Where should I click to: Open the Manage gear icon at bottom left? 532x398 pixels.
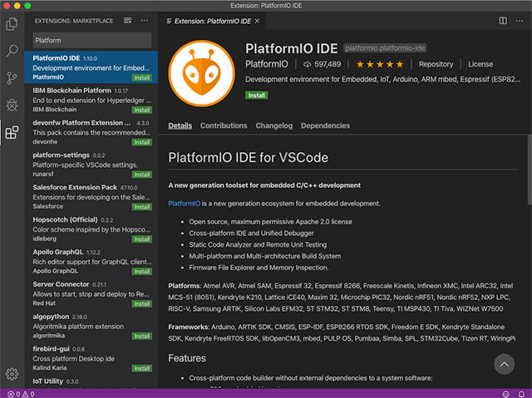point(12,374)
